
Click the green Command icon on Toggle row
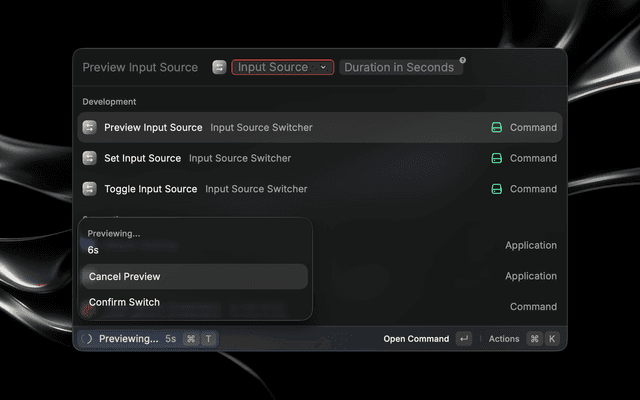pos(496,189)
